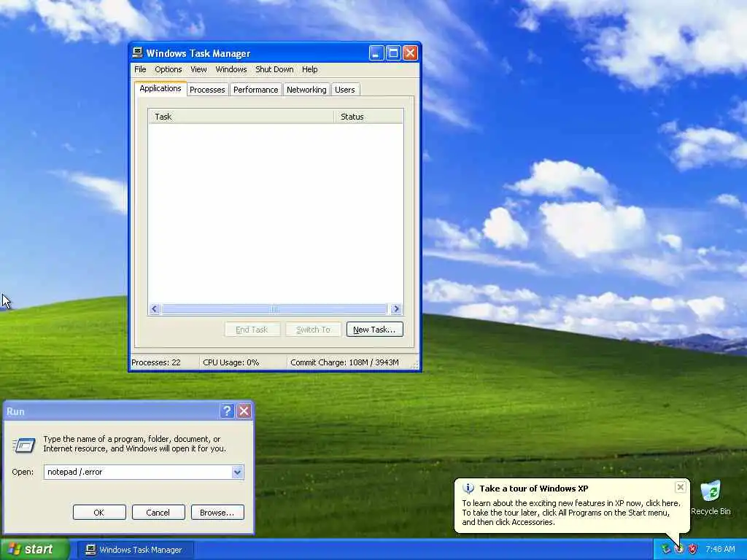This screenshot has height=560, width=747.
Task: Switch to the Processes tab
Action: point(207,90)
